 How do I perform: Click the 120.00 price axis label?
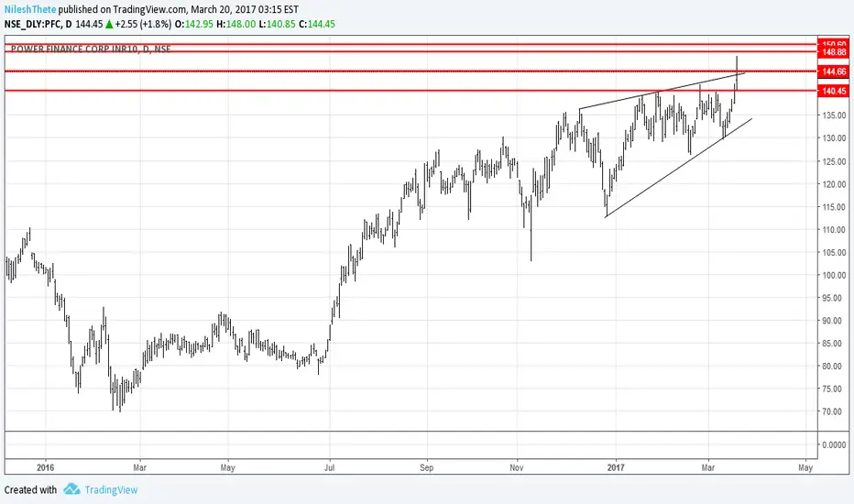[834, 184]
